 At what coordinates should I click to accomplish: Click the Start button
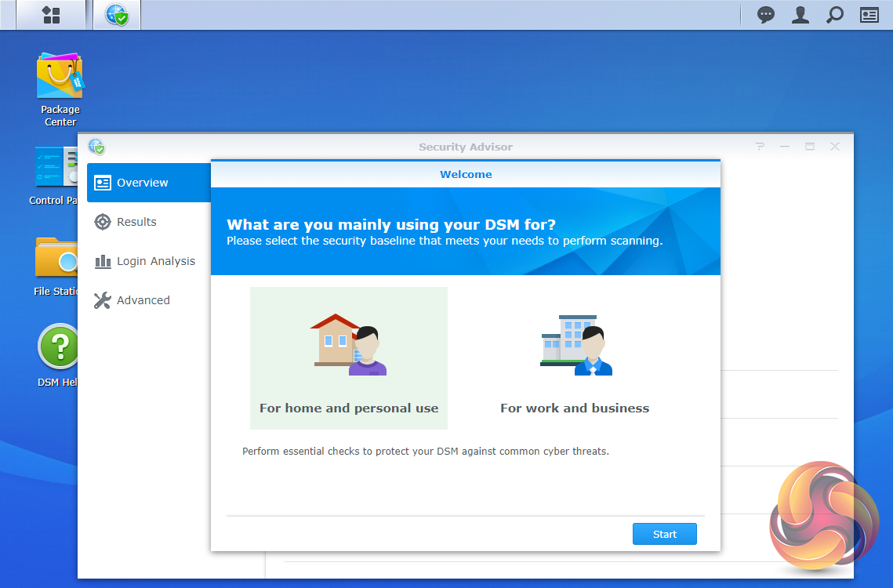coord(665,534)
